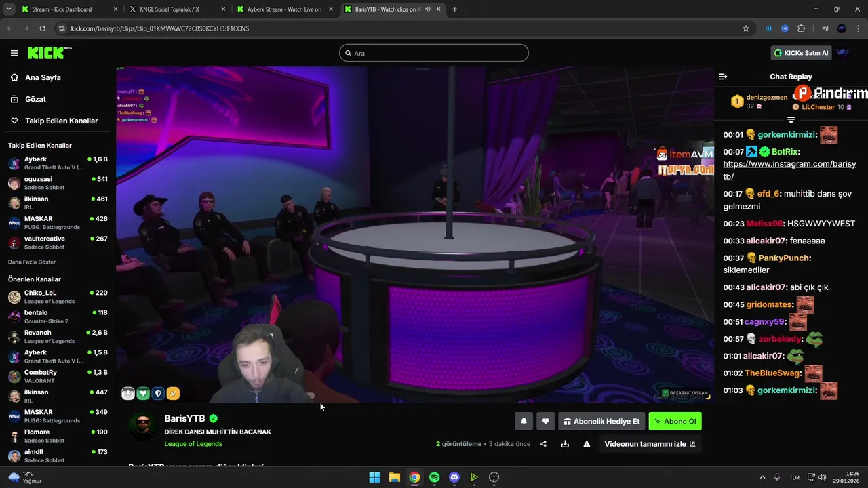Click the notification bell for BarisYTB
Screen dimensions: 868x488
click(x=524, y=422)
